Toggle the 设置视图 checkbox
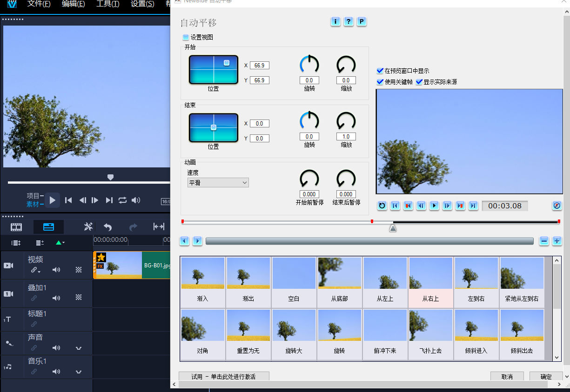The image size is (570, 392). pyautogui.click(x=186, y=37)
